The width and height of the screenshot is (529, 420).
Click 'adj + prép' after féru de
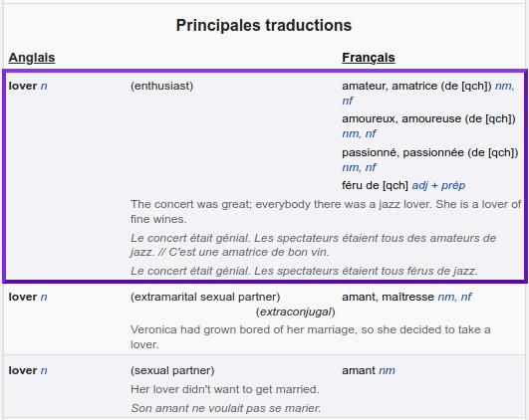click(438, 185)
